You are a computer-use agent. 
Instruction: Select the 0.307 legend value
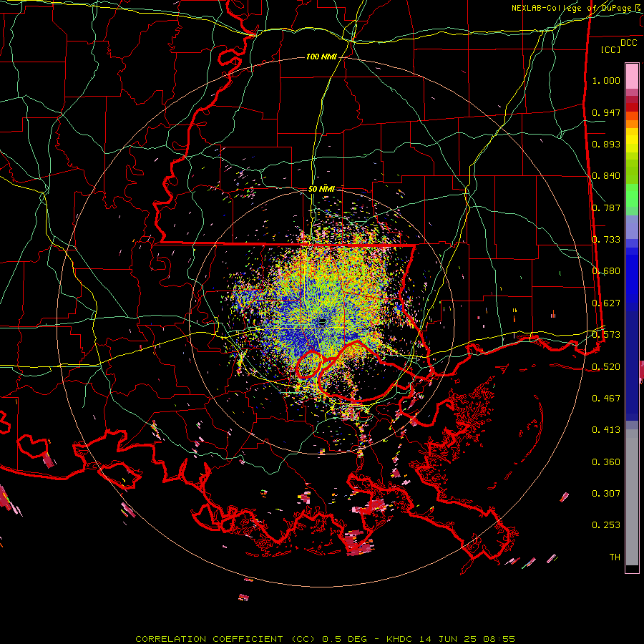[x=606, y=493]
